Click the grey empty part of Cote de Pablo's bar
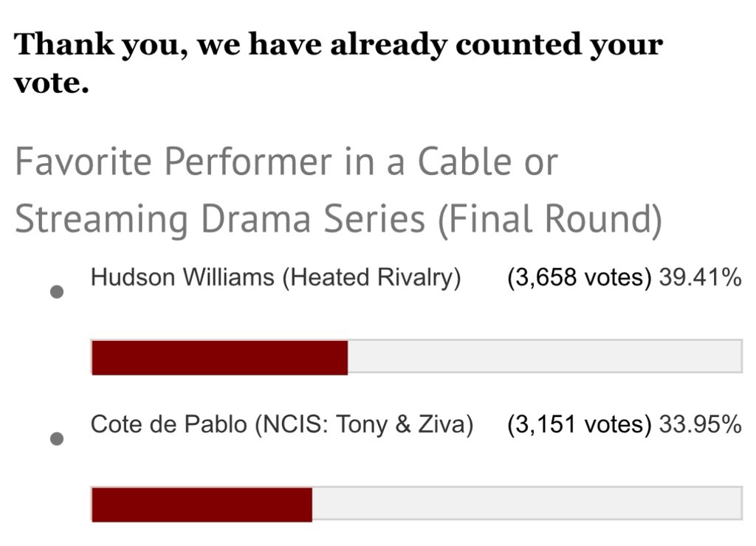Image resolution: width=756 pixels, height=546 pixels. (527, 504)
